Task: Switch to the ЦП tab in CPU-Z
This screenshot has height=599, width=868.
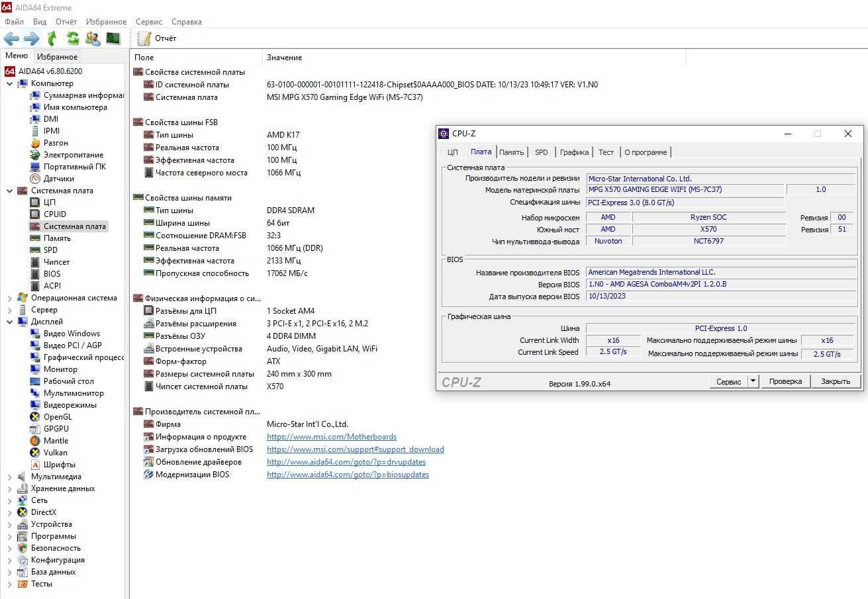Action: [453, 152]
